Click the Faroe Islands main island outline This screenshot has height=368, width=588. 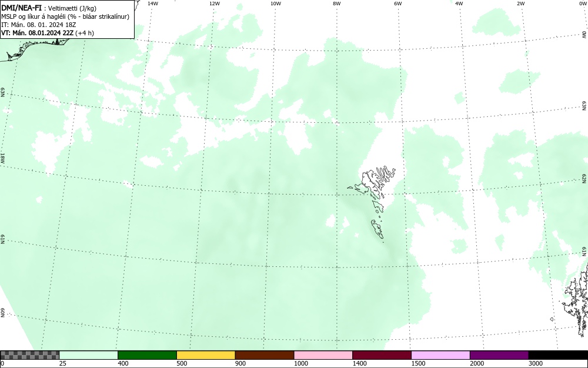[372, 183]
